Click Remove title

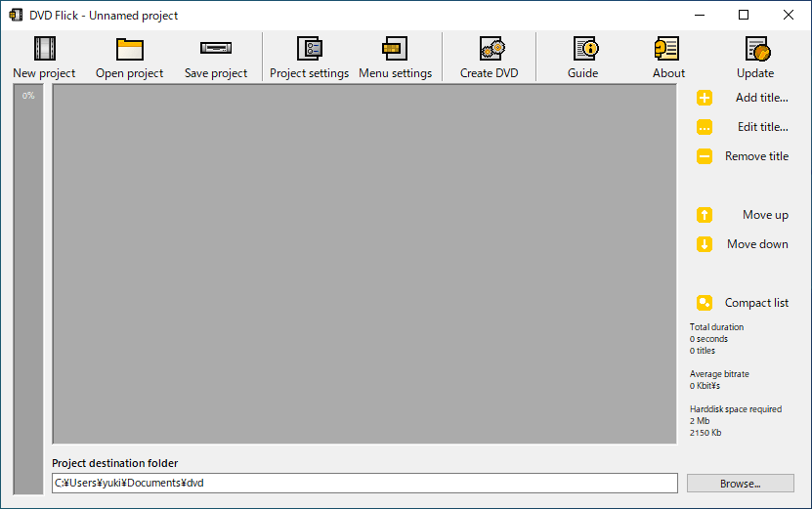[x=743, y=156]
